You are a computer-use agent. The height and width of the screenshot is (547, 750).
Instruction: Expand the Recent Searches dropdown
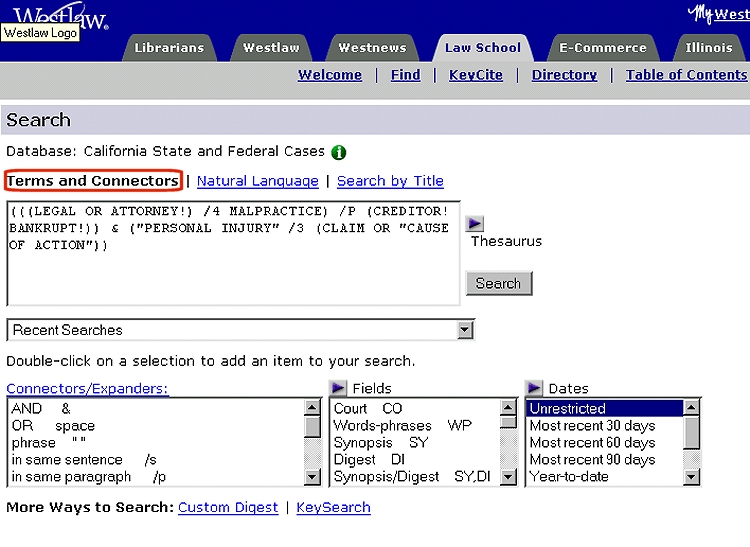click(x=464, y=330)
